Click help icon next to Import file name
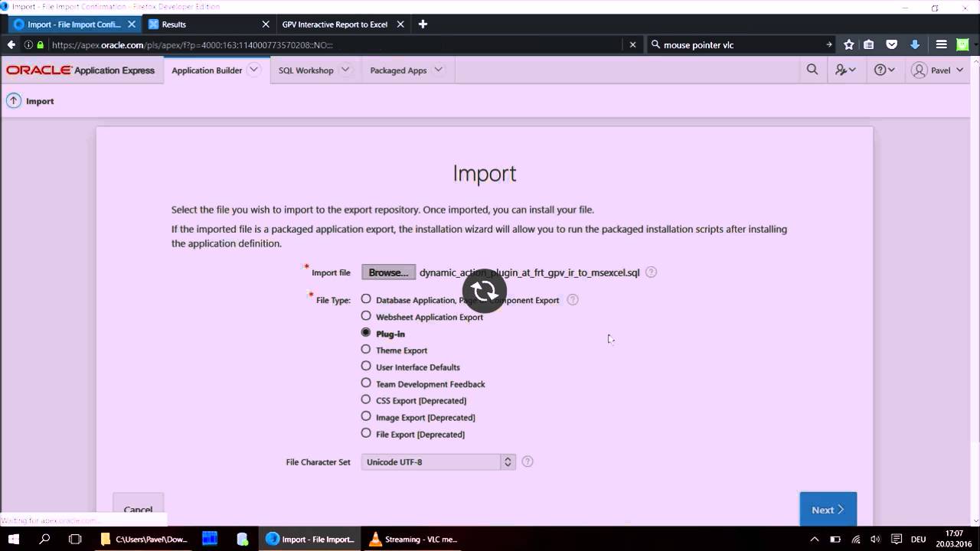The image size is (980, 551). pos(651,272)
